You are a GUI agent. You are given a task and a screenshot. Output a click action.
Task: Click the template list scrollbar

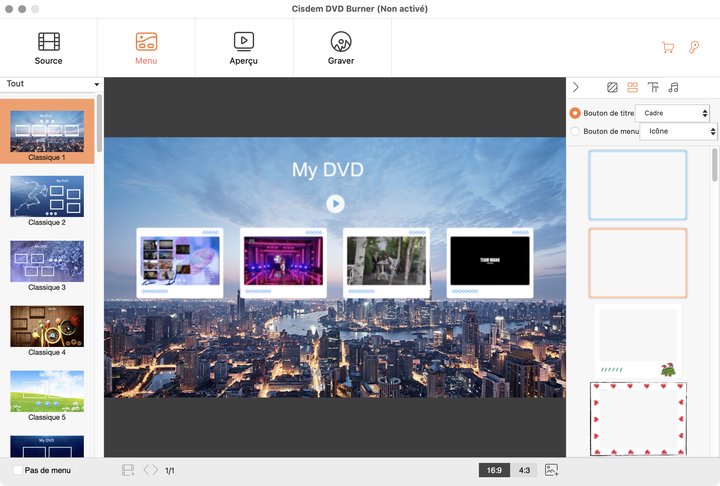(x=99, y=123)
